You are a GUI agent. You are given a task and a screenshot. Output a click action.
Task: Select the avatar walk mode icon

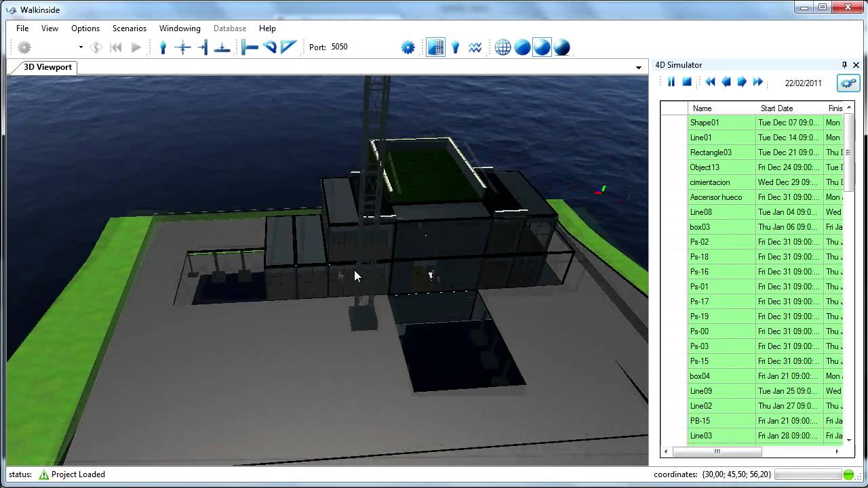pos(163,47)
